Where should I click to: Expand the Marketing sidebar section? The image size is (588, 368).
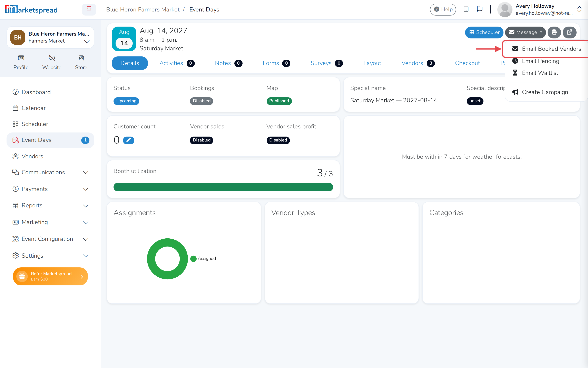pos(50,222)
